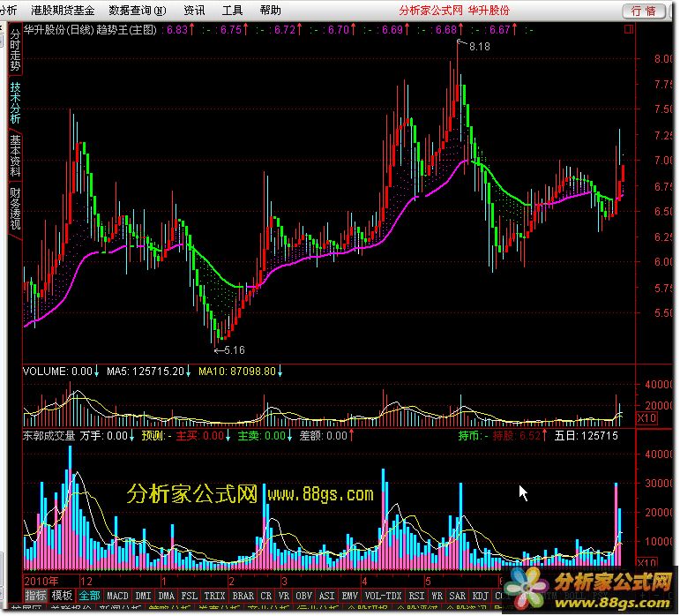Click the 五日: 125715 value
680x616 pixels.
point(586,436)
